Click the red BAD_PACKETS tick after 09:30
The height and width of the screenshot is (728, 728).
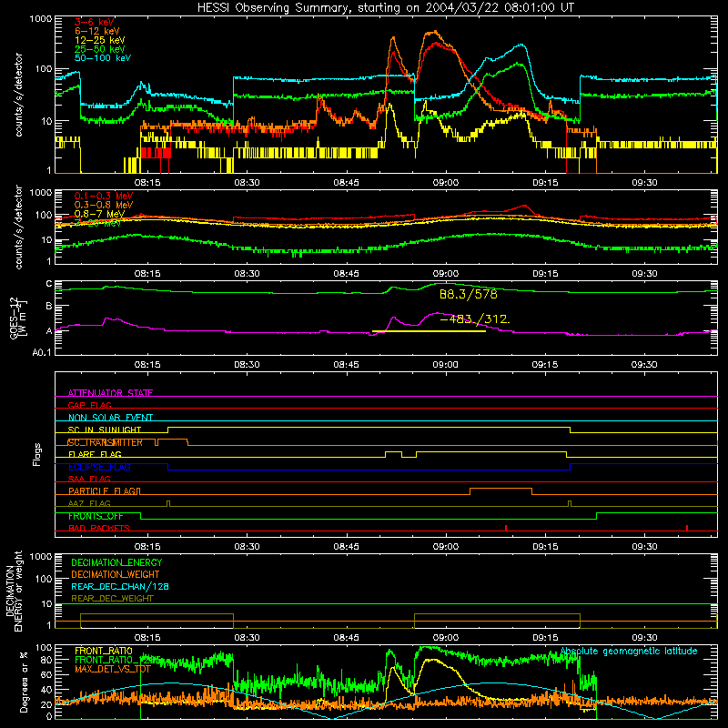pyautogui.click(x=687, y=528)
